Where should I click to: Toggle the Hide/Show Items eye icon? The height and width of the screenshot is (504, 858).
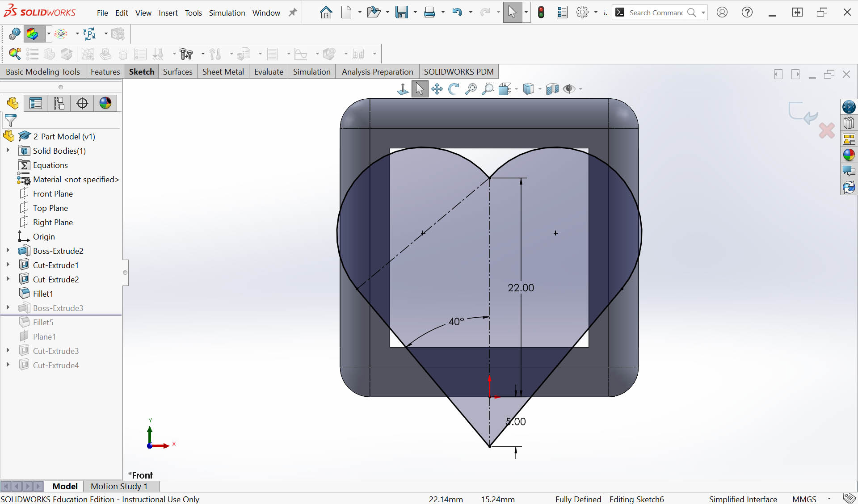tap(568, 89)
